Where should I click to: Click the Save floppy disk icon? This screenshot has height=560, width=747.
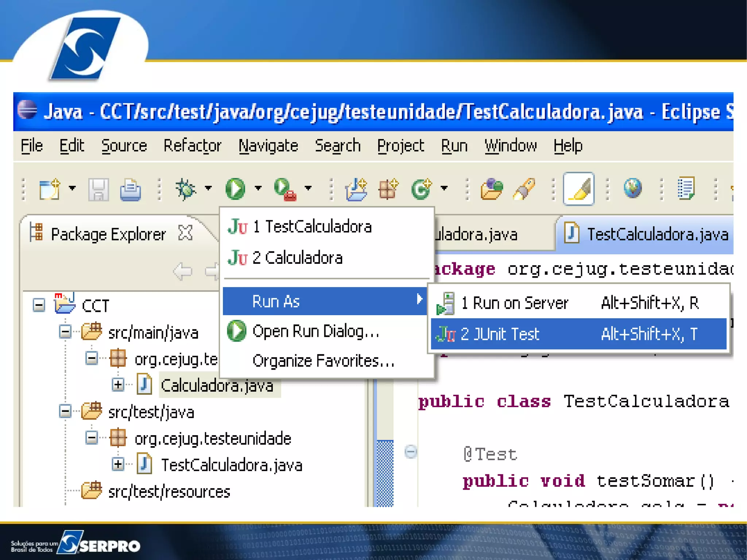98,189
